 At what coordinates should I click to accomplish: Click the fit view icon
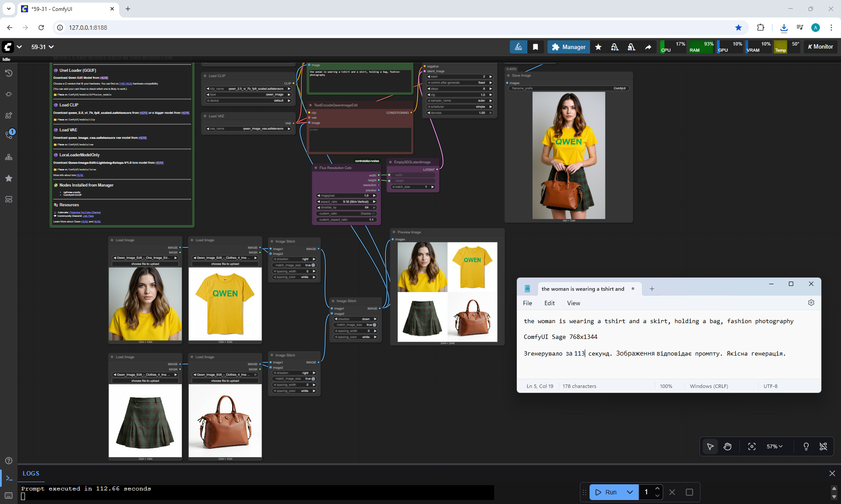click(752, 446)
